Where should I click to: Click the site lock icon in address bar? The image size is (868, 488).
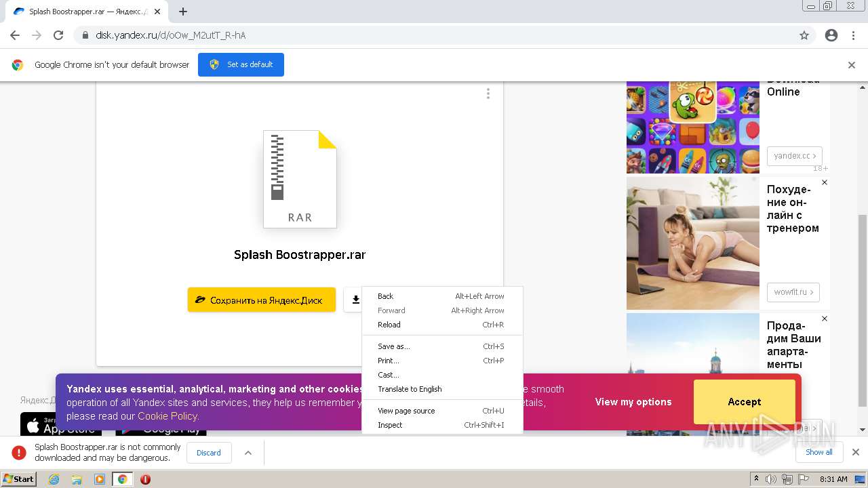pos(85,35)
